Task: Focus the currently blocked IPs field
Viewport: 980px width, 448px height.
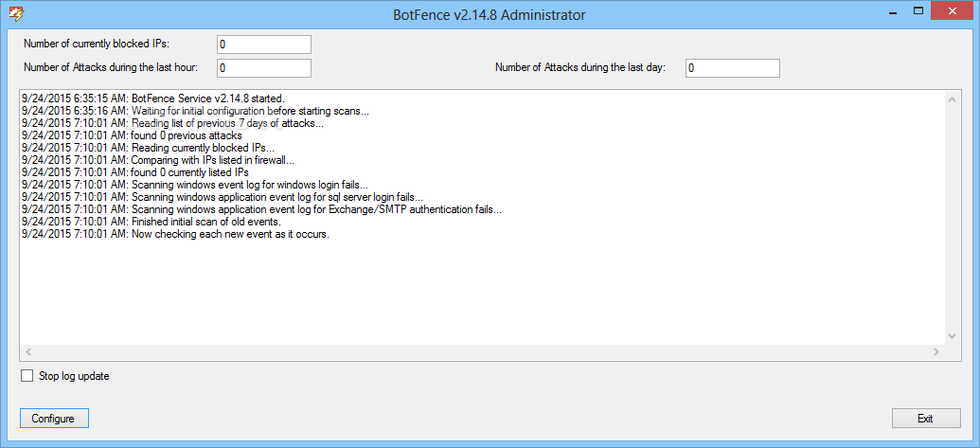Action: [x=264, y=45]
